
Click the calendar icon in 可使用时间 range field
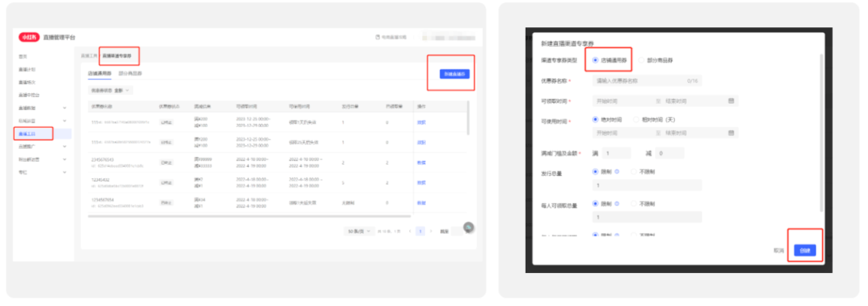click(x=731, y=133)
